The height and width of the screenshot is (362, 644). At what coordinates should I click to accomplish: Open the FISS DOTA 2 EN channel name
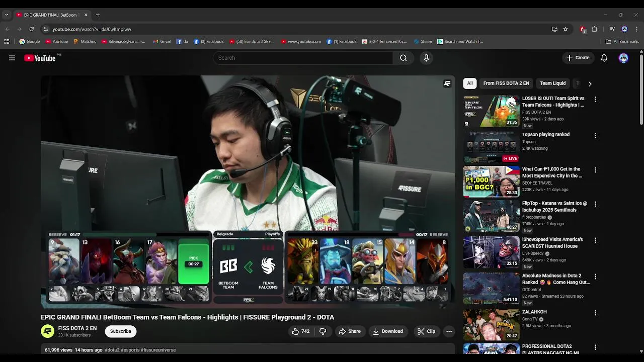coord(77,328)
